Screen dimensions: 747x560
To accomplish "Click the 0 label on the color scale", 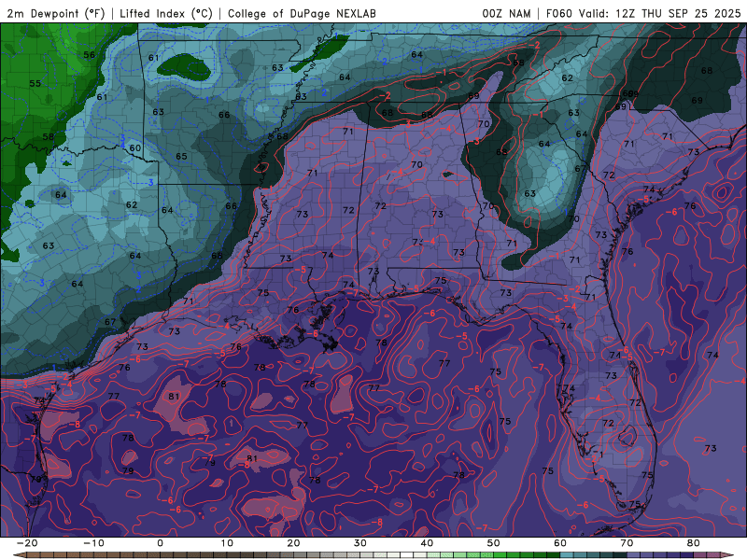I will click(x=160, y=543).
